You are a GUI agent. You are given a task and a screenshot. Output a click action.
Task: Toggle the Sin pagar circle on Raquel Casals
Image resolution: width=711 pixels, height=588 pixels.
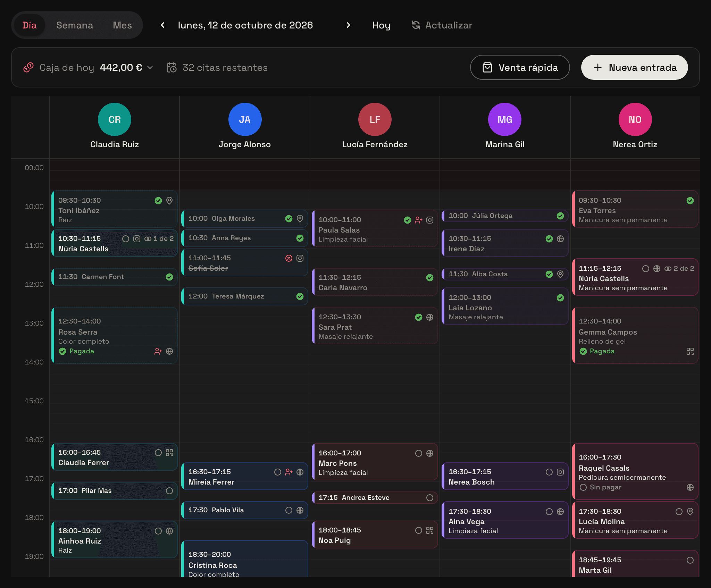[x=583, y=487]
